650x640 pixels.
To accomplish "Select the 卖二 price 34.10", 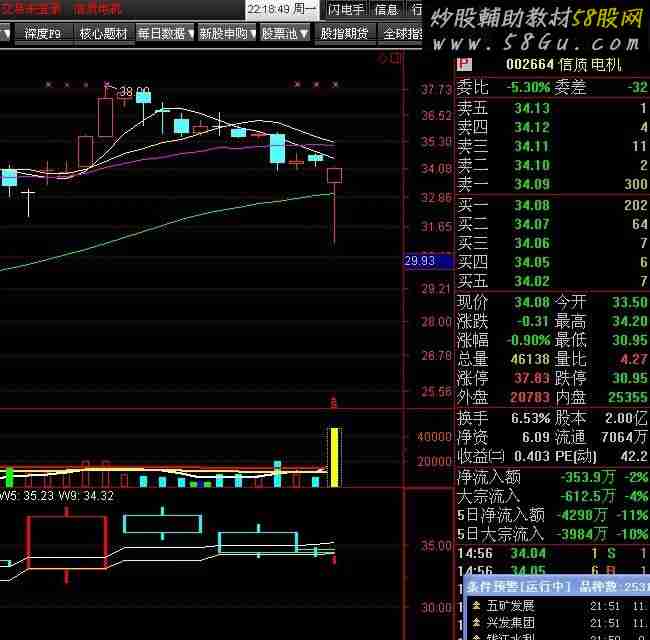I will (x=532, y=165).
